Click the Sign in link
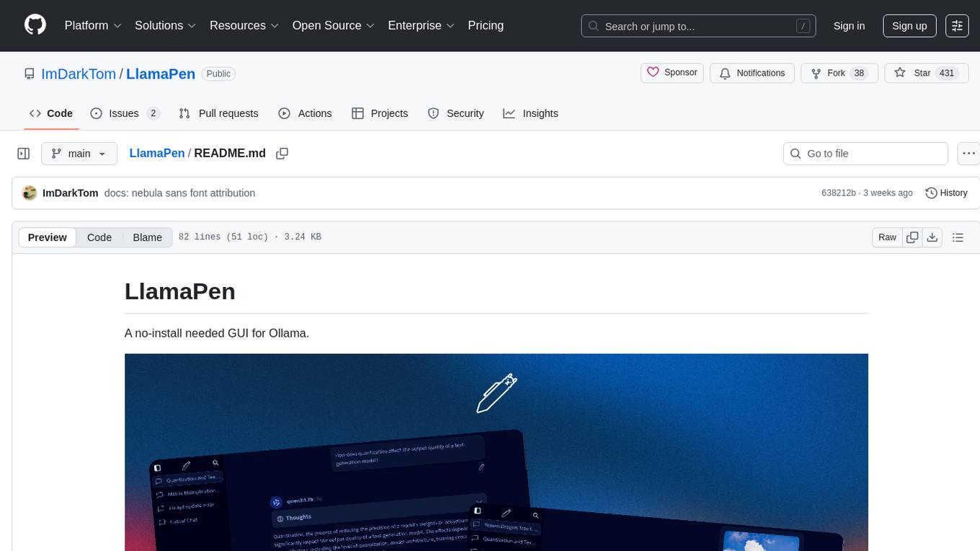980x551 pixels. 849,26
